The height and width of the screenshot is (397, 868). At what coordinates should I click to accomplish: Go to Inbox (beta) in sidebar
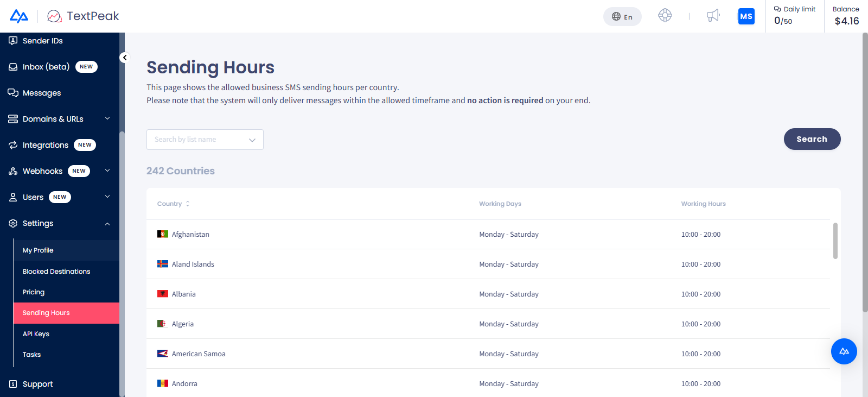[x=46, y=67]
